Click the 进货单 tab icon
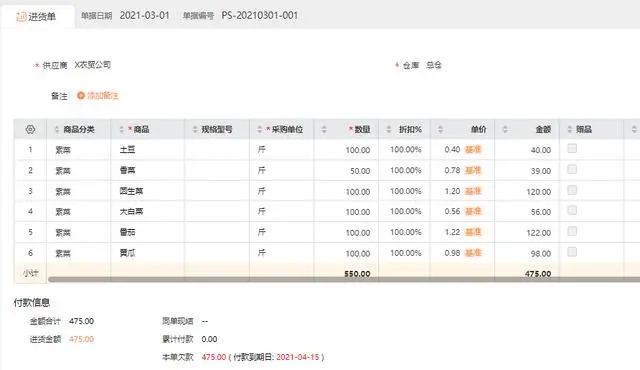The width and height of the screenshot is (640, 370). click(21, 17)
